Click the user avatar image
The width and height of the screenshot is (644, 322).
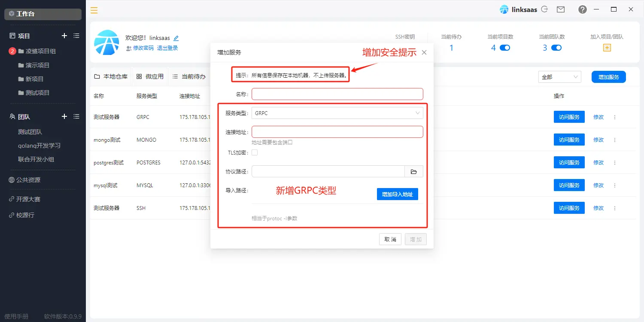[x=106, y=42]
